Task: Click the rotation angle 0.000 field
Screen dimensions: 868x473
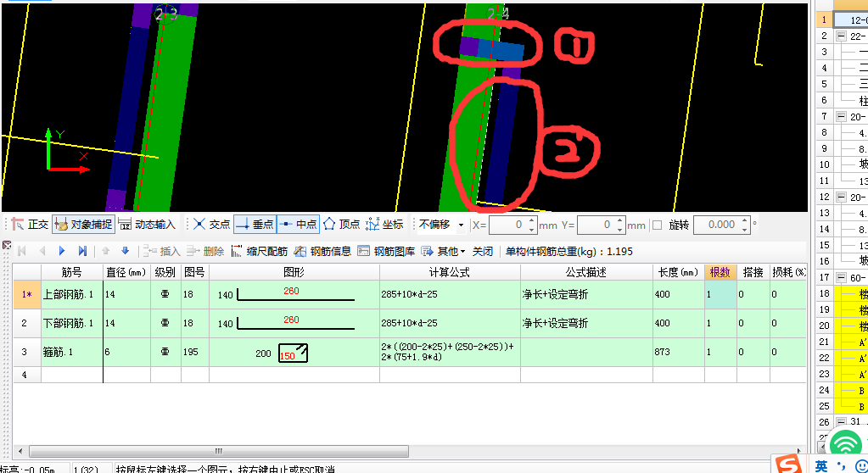Action: 715,225
